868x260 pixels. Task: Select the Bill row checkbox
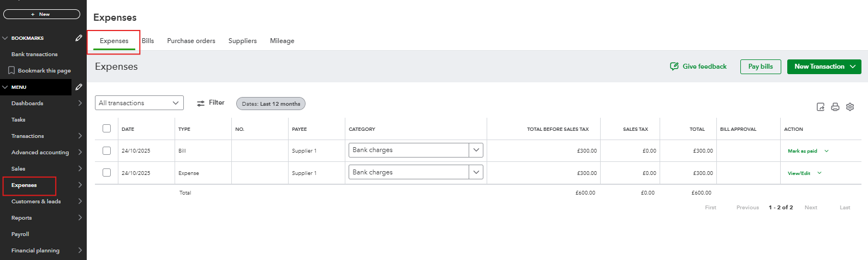click(107, 151)
